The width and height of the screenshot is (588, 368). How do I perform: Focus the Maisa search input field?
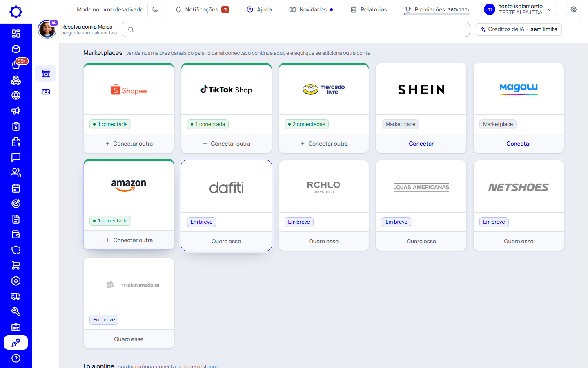pyautogui.click(x=296, y=29)
